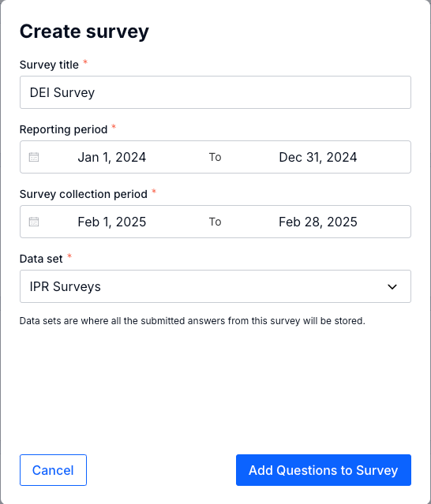The width and height of the screenshot is (431, 504).
Task: Click the Create survey heading
Action: point(84,32)
